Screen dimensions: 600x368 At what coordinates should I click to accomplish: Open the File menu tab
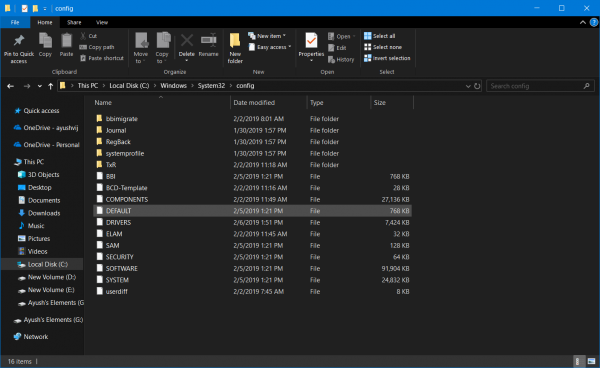pos(15,22)
